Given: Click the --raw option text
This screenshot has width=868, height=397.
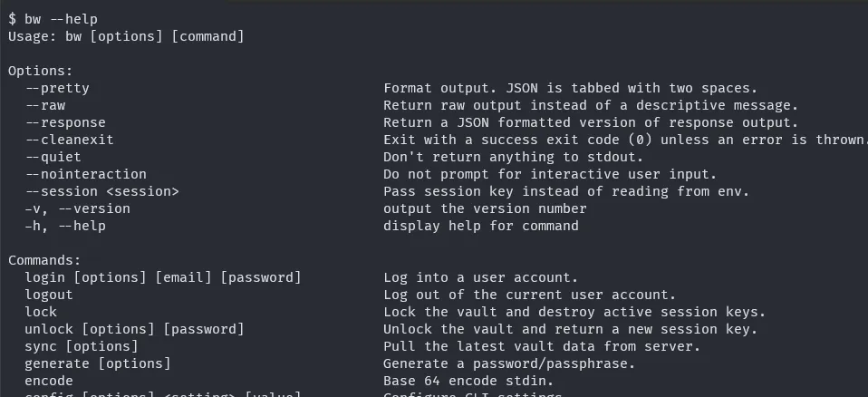Looking at the screenshot, I should (45, 105).
